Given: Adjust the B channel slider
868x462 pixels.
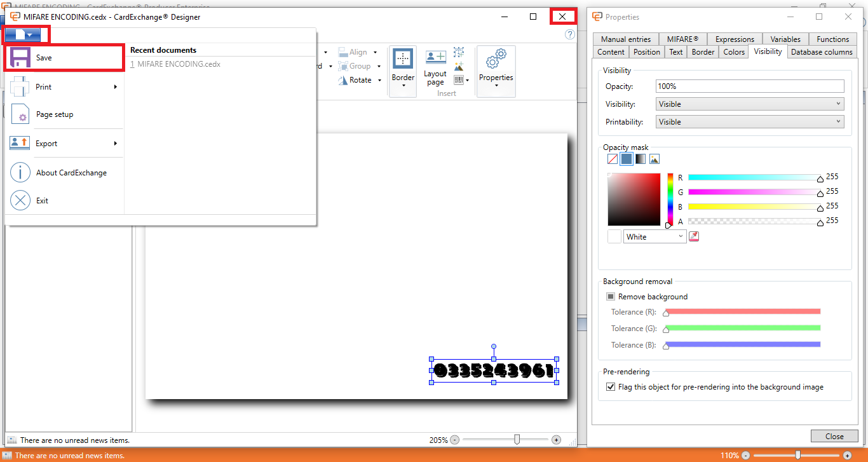Looking at the screenshot, I should click(755, 207).
